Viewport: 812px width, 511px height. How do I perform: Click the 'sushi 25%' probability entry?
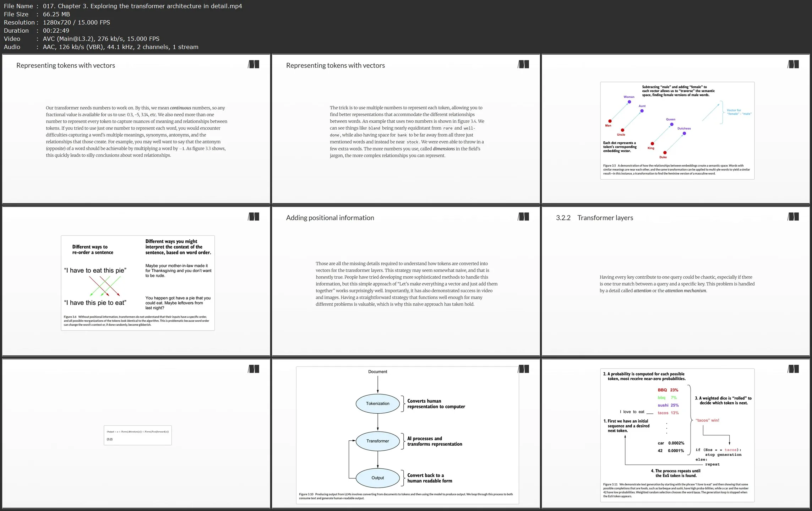668,405
